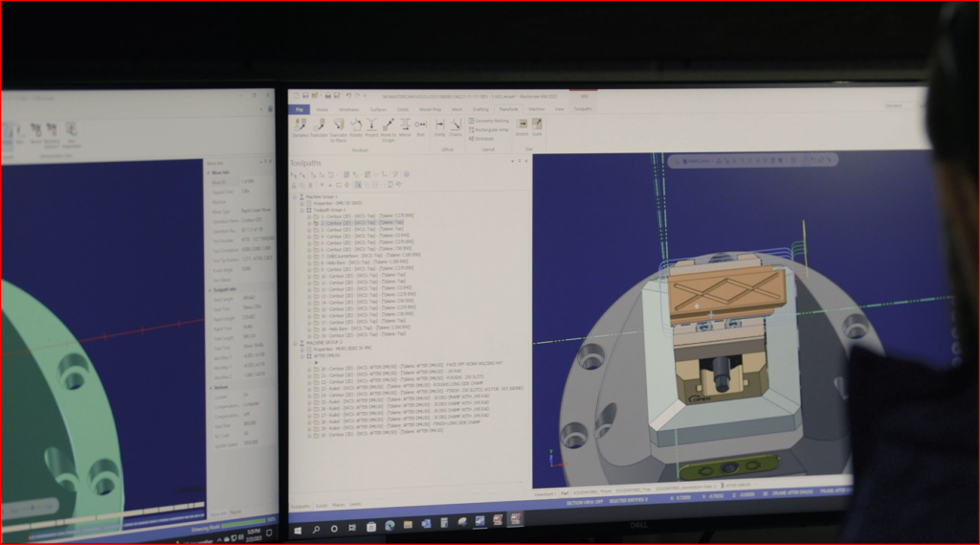
Task: Select the Scale tool
Action: 537,127
